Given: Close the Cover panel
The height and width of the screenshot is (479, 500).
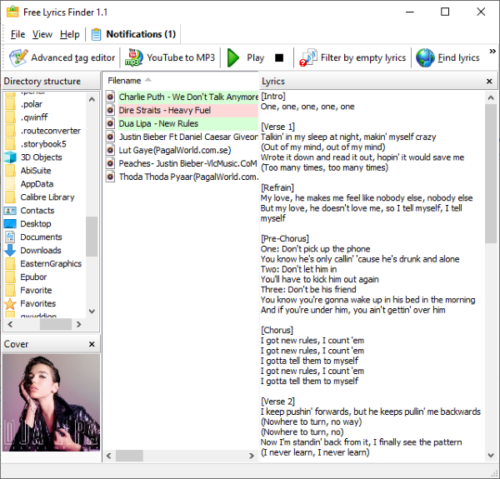Looking at the screenshot, I should click(x=92, y=344).
